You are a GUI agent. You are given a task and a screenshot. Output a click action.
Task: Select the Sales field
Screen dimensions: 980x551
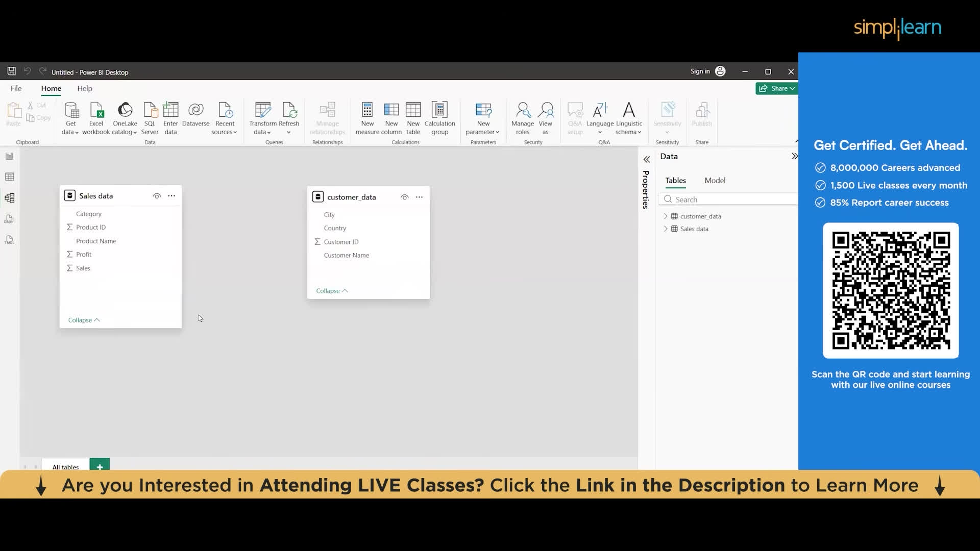click(83, 268)
